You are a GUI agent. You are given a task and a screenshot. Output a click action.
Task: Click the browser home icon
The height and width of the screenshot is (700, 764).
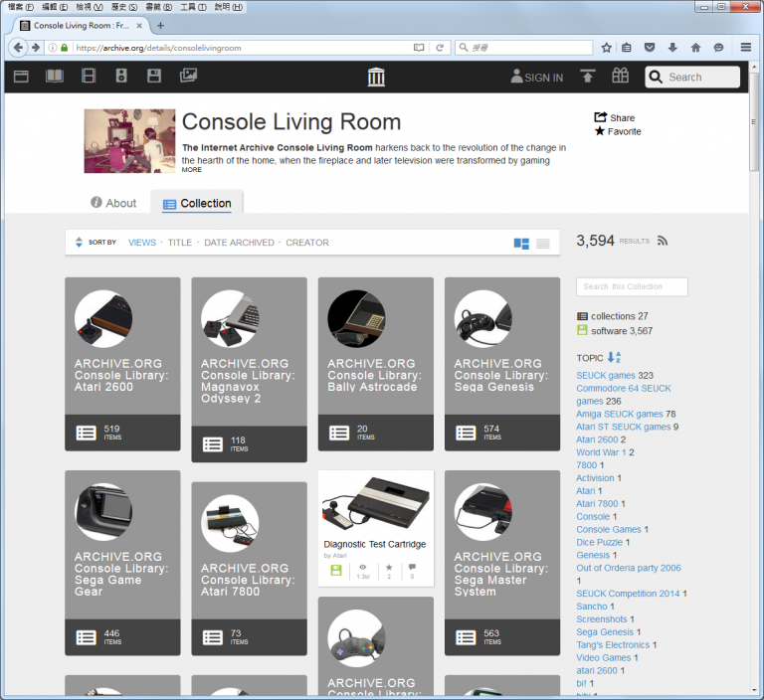click(695, 48)
